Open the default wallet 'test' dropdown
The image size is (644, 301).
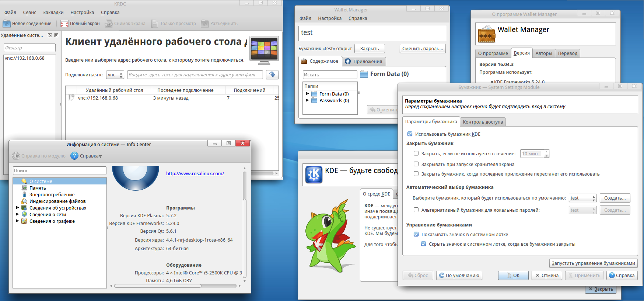[582, 198]
